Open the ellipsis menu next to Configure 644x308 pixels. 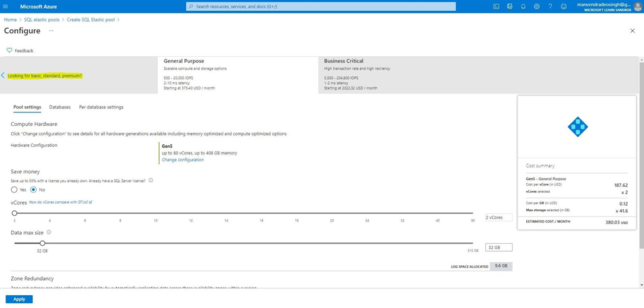tap(51, 31)
